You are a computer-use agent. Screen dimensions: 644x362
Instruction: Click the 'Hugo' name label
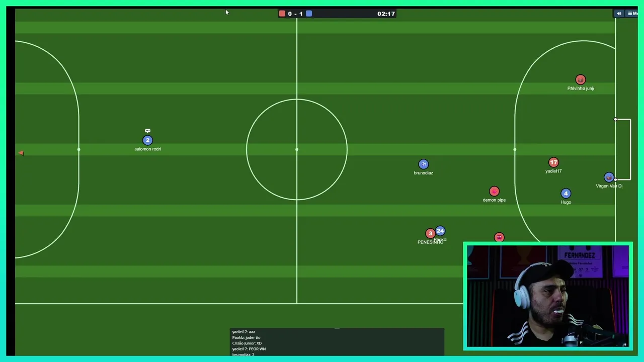pos(566,202)
